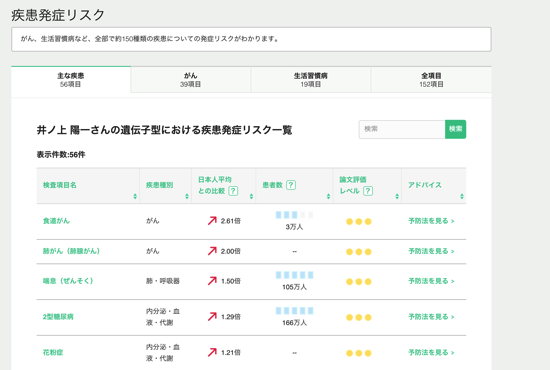Image resolution: width=550 pixels, height=370 pixels.
Task: Switch to the 全項目 152項目 tab
Action: click(x=431, y=80)
